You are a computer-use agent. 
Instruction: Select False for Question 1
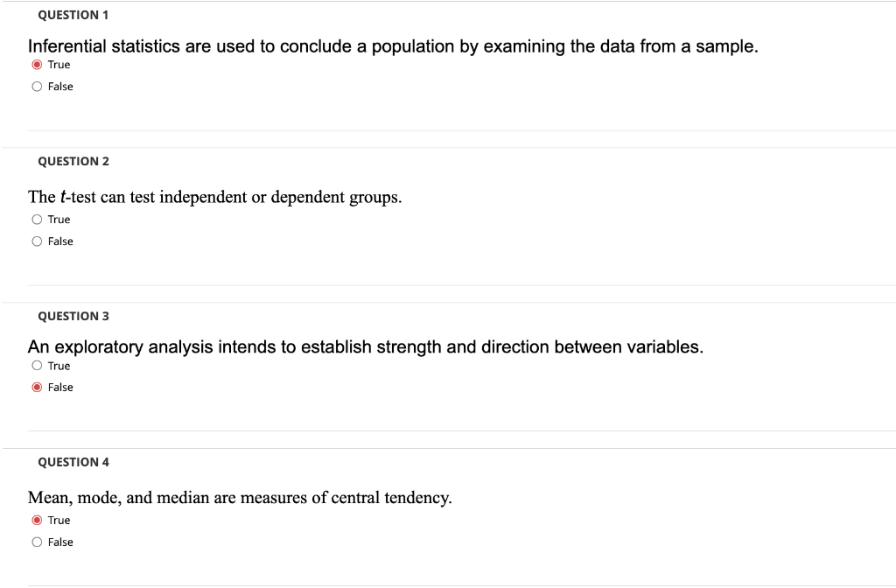[x=38, y=86]
